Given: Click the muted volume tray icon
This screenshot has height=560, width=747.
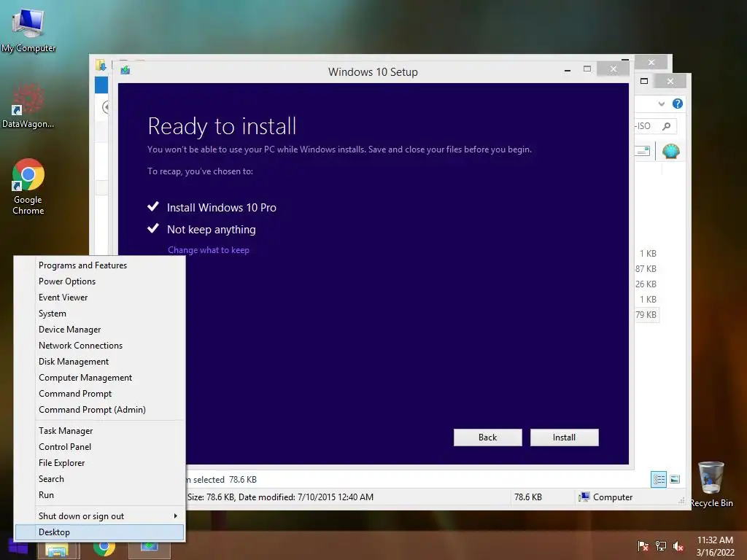Looking at the screenshot, I should (x=678, y=546).
